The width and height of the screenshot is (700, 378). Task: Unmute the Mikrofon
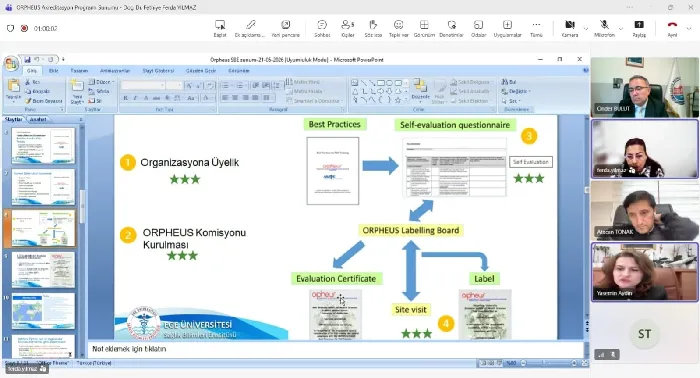click(604, 28)
